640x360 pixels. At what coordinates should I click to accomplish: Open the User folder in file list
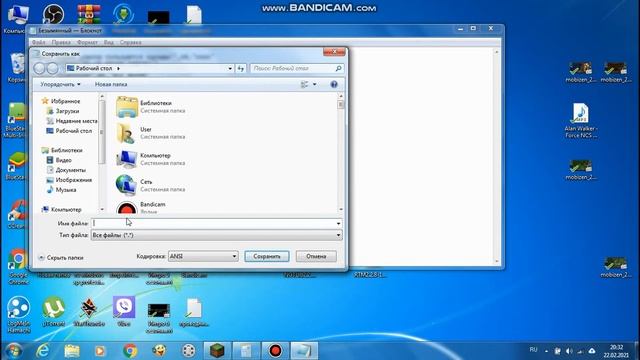coord(150,133)
